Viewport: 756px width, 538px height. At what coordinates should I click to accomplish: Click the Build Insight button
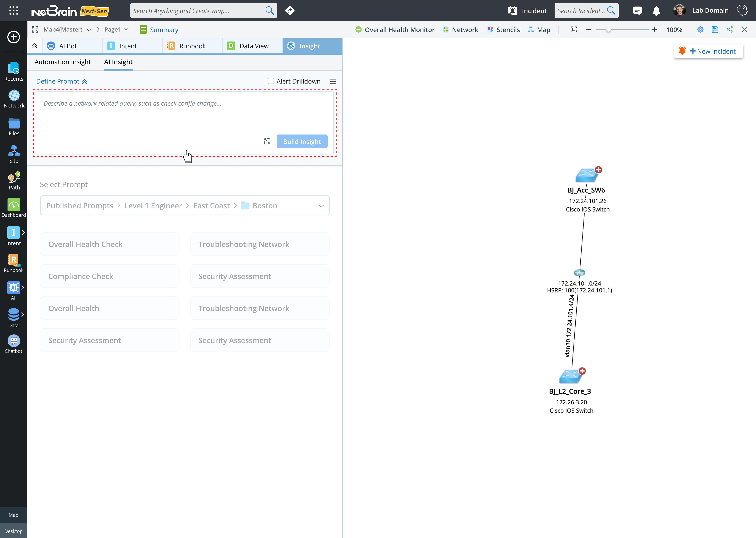[302, 142]
